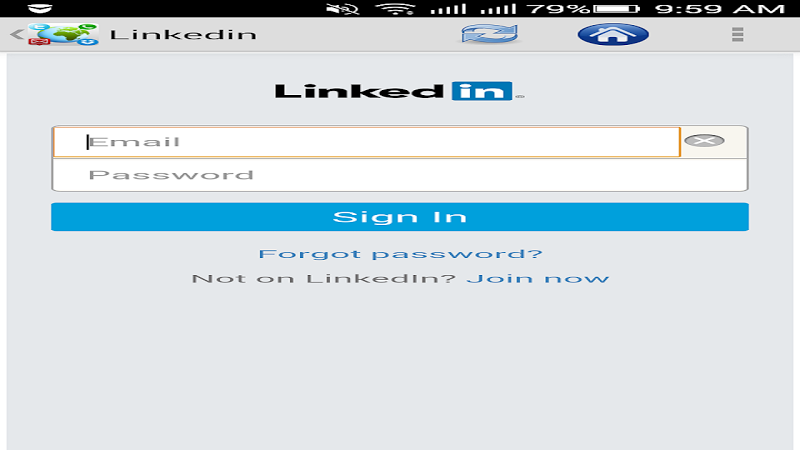Go to home via blue house icon
This screenshot has height=450, width=800.
(613, 34)
